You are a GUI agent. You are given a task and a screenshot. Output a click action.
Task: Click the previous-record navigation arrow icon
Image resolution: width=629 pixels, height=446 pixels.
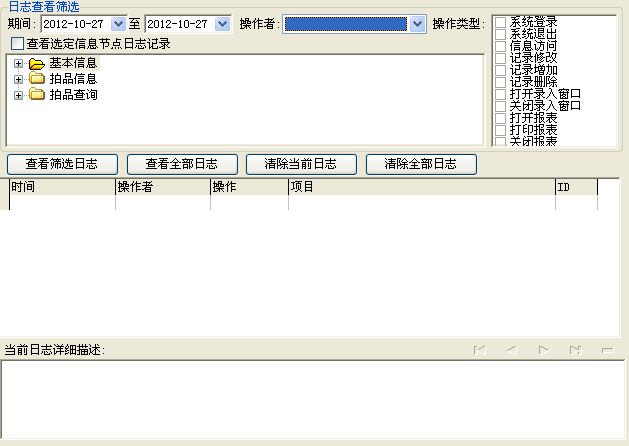click(511, 350)
